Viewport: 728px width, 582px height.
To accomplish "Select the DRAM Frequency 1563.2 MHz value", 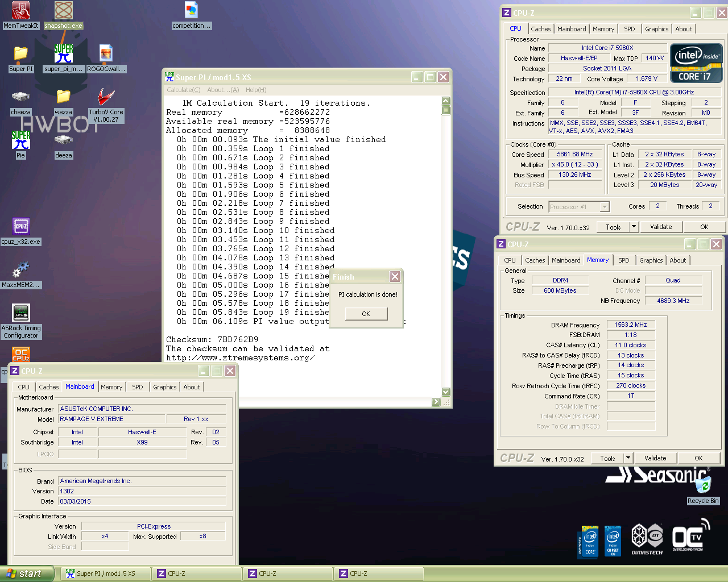I will tap(631, 325).
